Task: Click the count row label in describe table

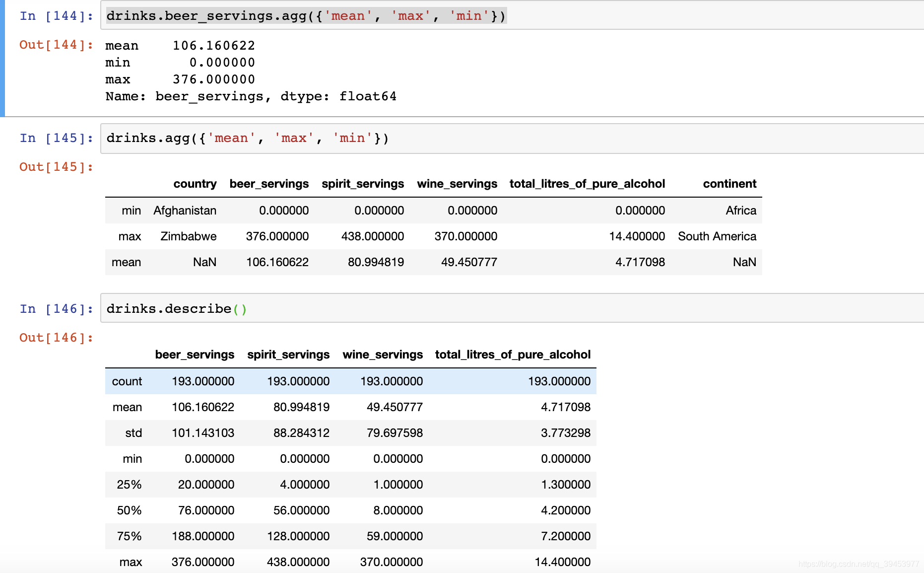Action: 127,381
